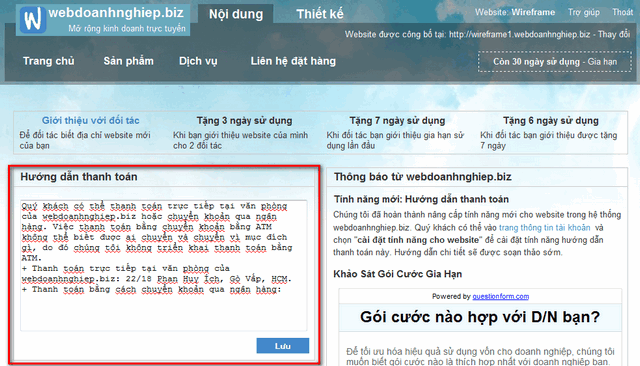640x366 pixels.
Task: Go to Trang chủ menu item
Action: coord(49,61)
